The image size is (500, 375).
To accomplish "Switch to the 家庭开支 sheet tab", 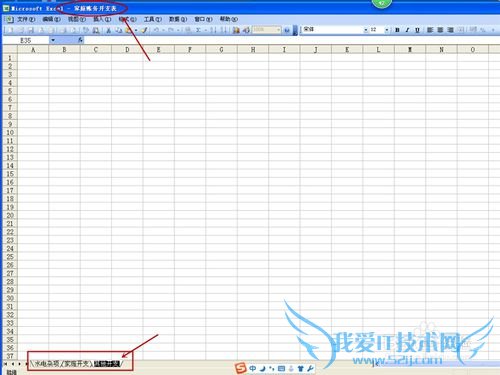I will [76, 364].
